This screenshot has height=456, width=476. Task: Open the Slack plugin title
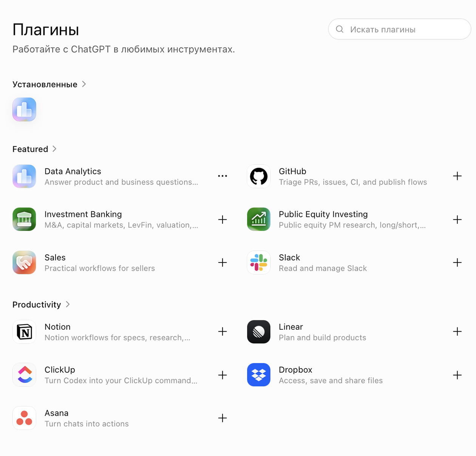289,257
